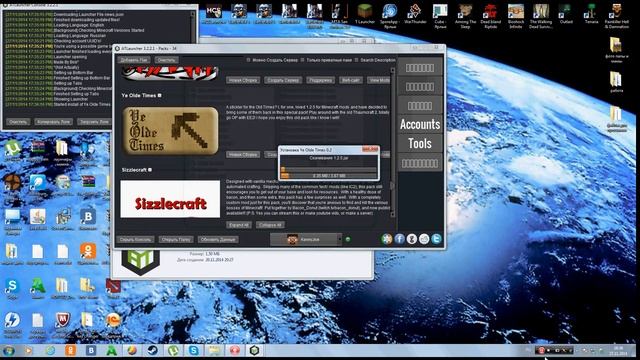Select The Walking Dead desktop shortcut
The width and height of the screenshot is (640, 360).
coord(541,16)
